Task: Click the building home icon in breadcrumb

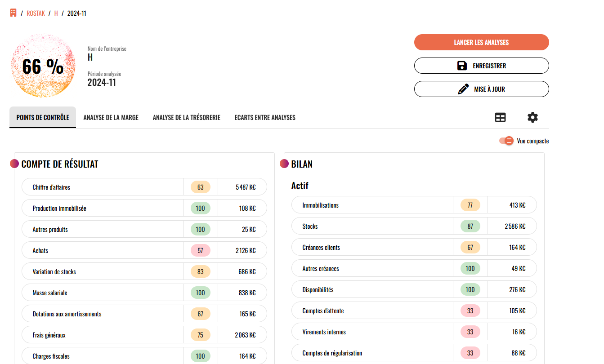Action: click(x=13, y=13)
